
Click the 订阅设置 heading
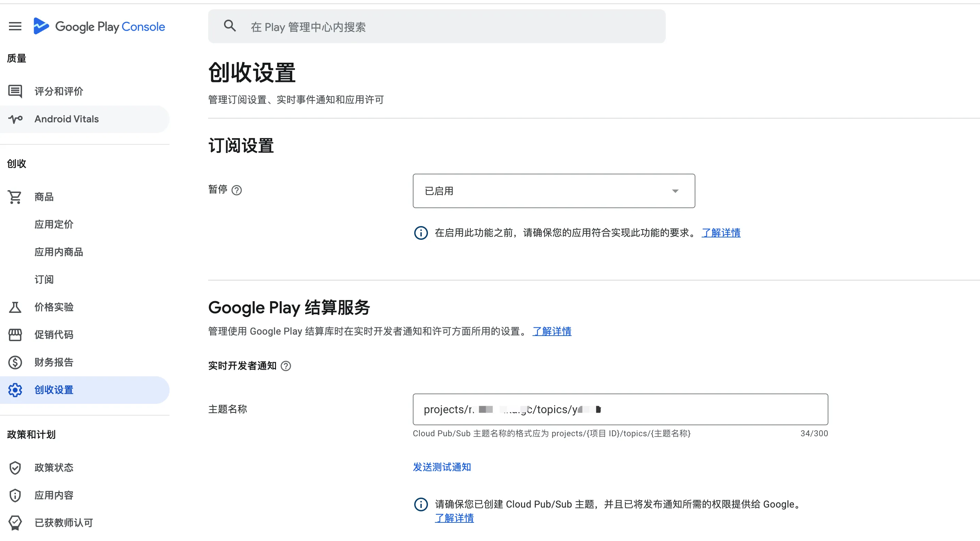241,146
